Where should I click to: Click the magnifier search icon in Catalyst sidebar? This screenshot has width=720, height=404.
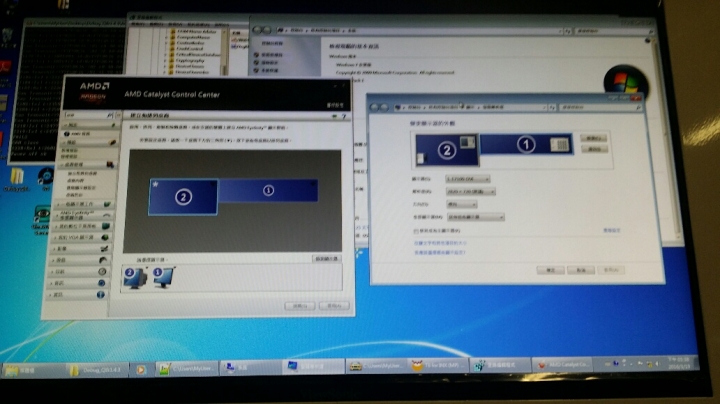[x=110, y=115]
